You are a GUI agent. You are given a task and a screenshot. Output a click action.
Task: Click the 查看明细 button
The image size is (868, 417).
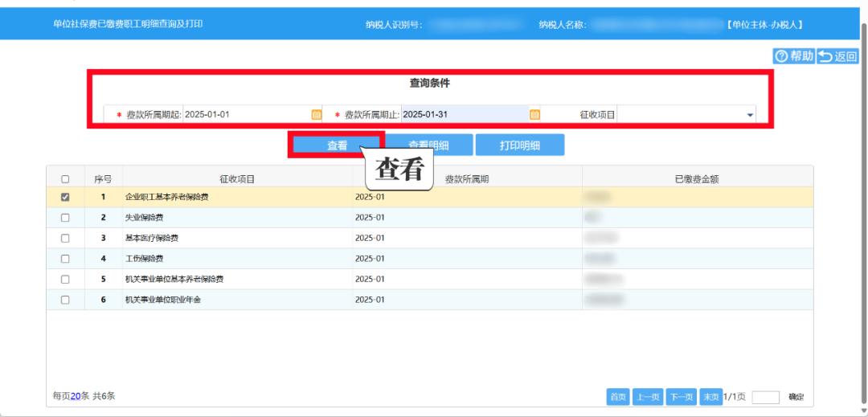tap(428, 145)
